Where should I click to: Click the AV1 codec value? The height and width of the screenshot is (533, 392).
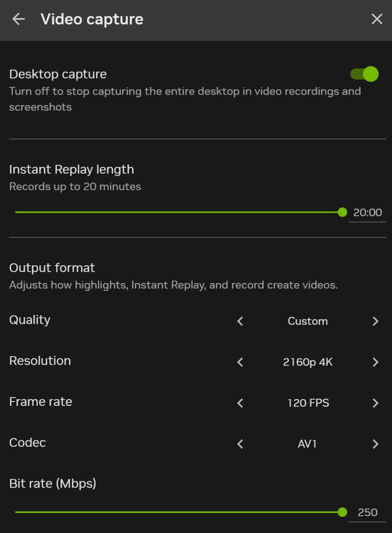[307, 444]
